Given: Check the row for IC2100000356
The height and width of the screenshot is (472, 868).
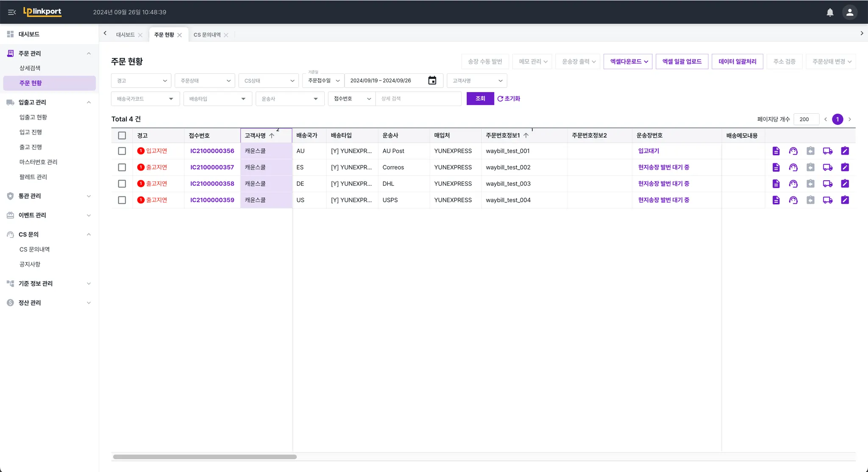Looking at the screenshot, I should pyautogui.click(x=122, y=151).
